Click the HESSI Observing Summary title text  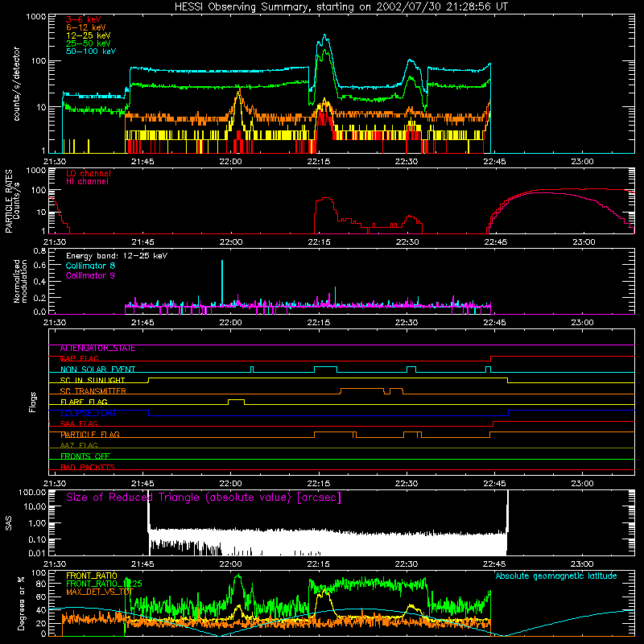pyautogui.click(x=341, y=7)
